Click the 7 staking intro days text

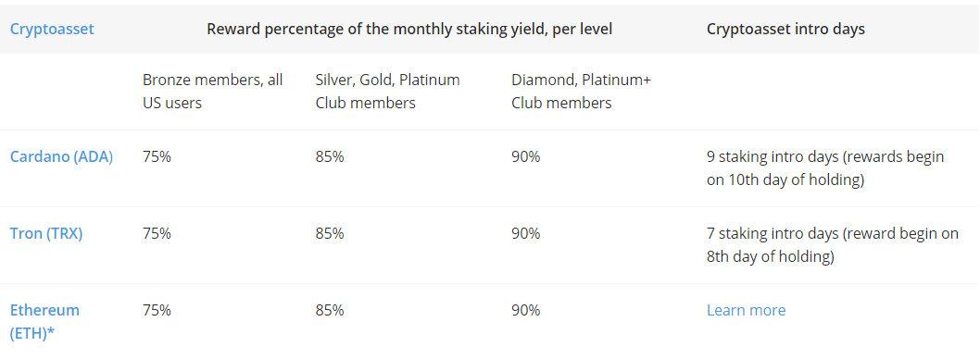(x=833, y=245)
